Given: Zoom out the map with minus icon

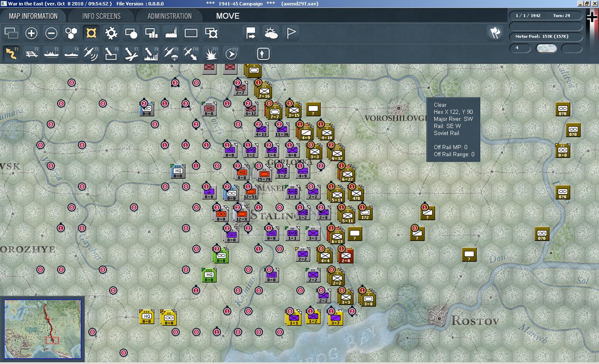Looking at the screenshot, I should [x=51, y=33].
